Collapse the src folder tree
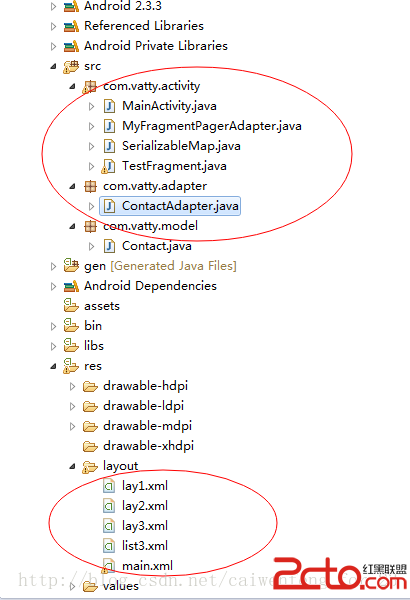 tap(53, 67)
